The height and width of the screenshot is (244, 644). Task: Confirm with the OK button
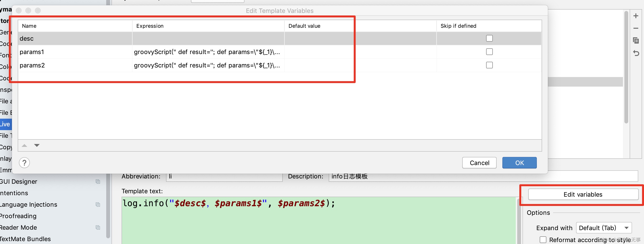(x=519, y=163)
